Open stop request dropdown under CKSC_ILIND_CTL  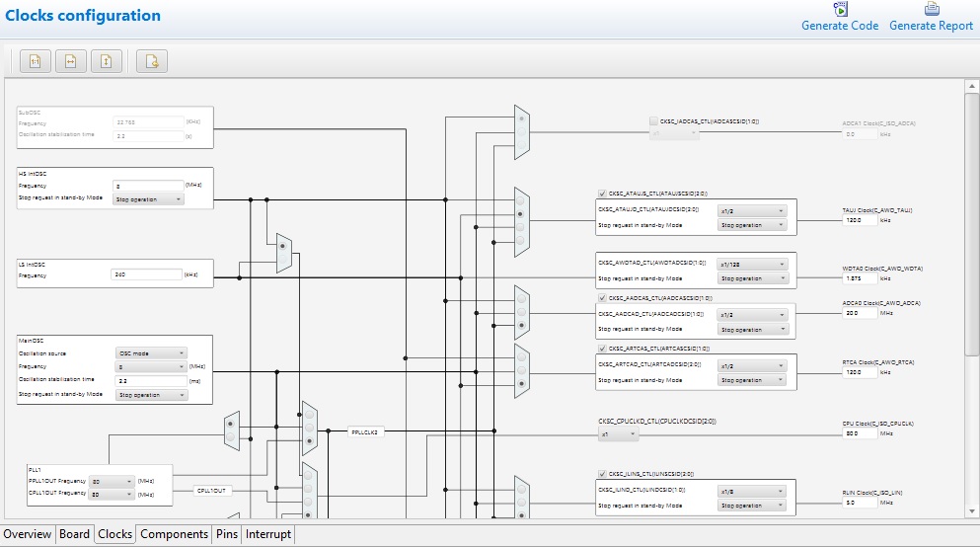coord(752,506)
